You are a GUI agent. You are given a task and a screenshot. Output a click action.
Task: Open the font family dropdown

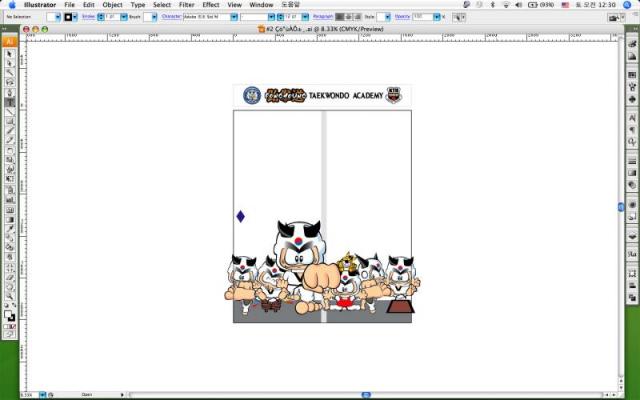[x=234, y=17]
